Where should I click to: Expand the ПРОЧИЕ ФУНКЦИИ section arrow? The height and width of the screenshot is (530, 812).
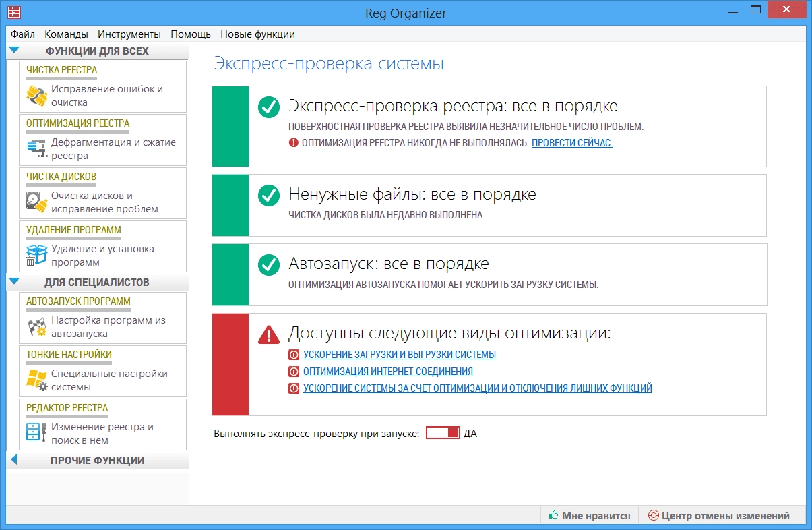tap(14, 460)
